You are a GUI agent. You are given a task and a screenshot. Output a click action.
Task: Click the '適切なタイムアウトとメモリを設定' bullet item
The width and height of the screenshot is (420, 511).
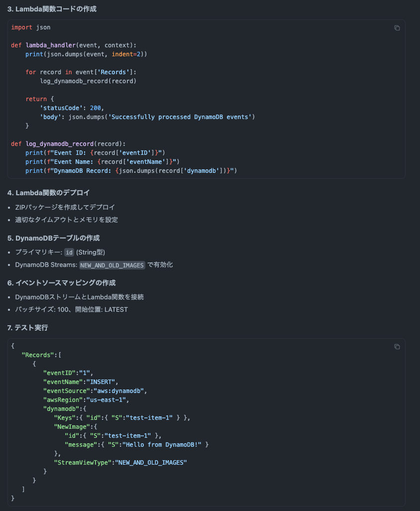coord(66,220)
